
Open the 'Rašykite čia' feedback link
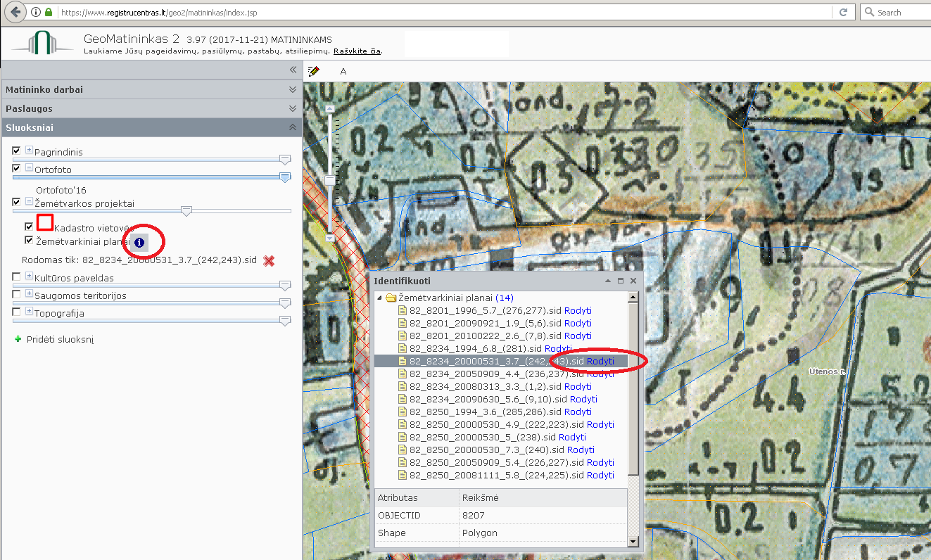(357, 51)
